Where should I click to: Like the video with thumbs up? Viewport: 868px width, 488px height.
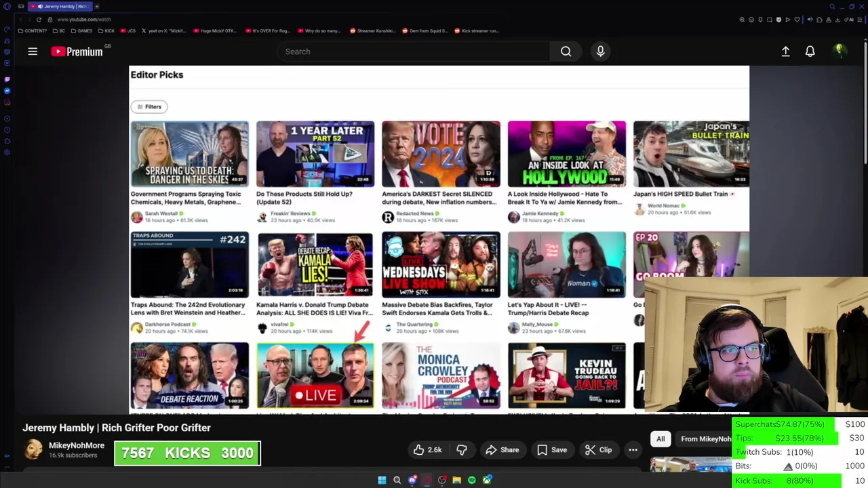(x=427, y=450)
